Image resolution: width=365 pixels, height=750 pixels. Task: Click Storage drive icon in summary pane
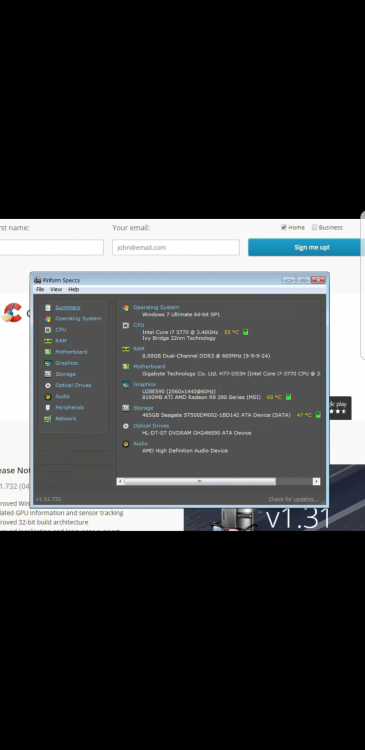[125, 408]
